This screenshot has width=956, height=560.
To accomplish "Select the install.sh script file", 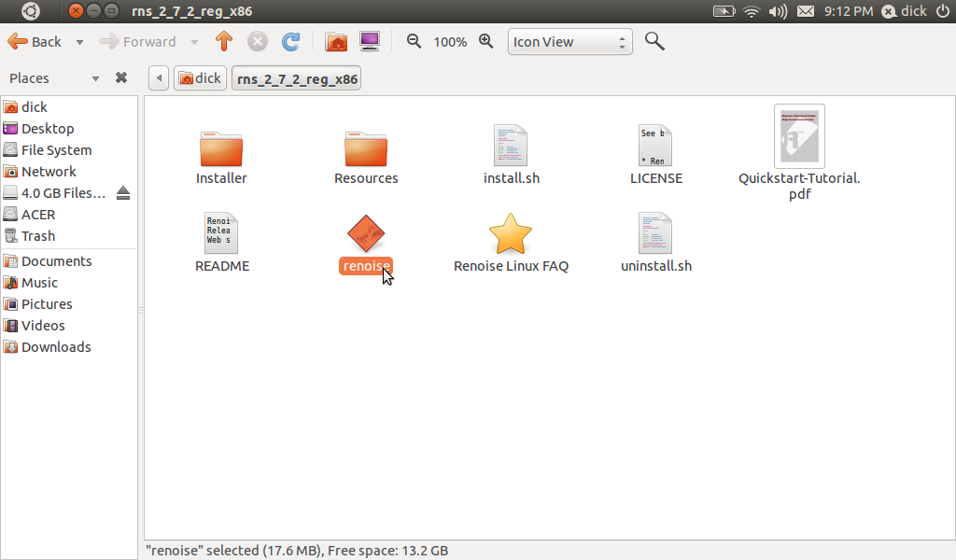I will [x=511, y=146].
